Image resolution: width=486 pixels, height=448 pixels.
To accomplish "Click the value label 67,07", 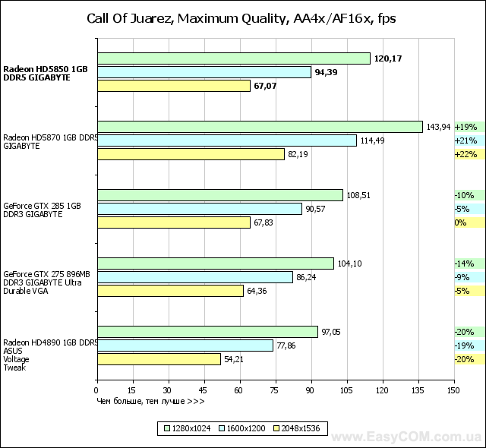I will [x=265, y=86].
